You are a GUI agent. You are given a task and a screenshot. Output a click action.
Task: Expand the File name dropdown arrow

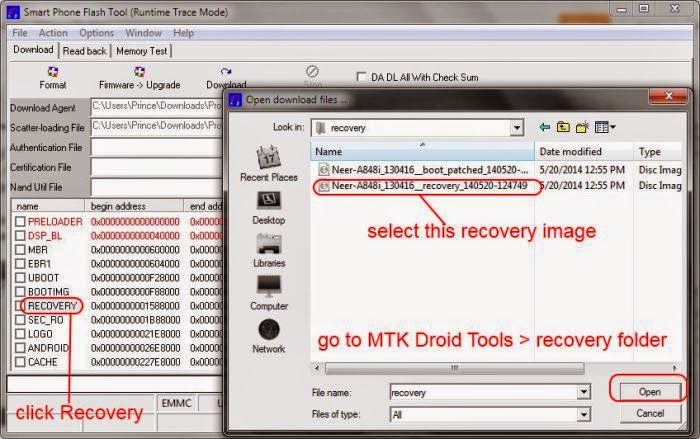tap(583, 392)
